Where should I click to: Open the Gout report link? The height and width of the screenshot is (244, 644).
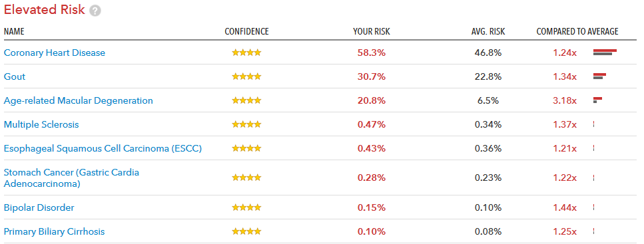coord(15,76)
